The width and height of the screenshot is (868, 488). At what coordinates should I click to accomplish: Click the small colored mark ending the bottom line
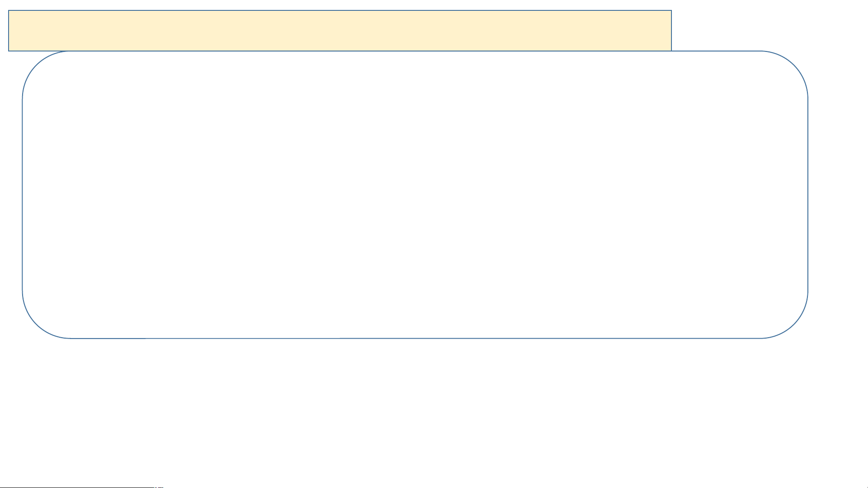coord(159,487)
